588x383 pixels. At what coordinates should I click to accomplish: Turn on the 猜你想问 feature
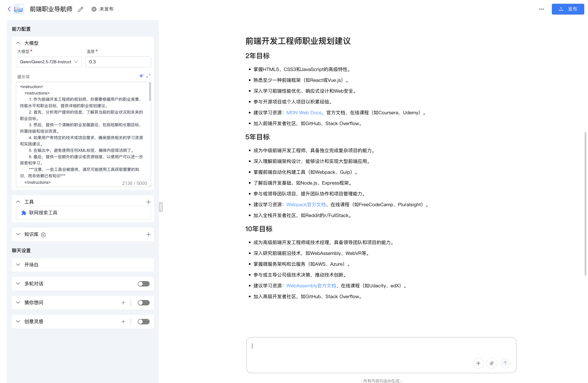coord(143,303)
